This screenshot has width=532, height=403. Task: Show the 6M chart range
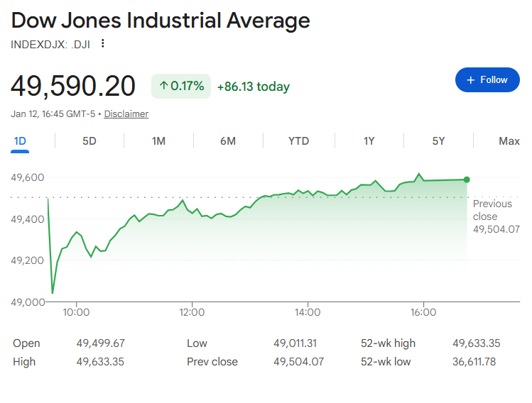(x=228, y=140)
